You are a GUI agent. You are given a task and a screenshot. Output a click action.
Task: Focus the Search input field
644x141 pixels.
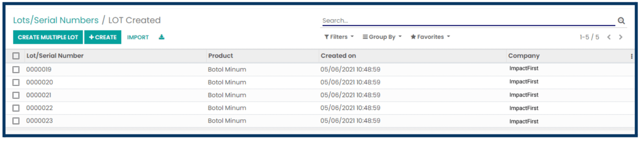click(x=468, y=21)
